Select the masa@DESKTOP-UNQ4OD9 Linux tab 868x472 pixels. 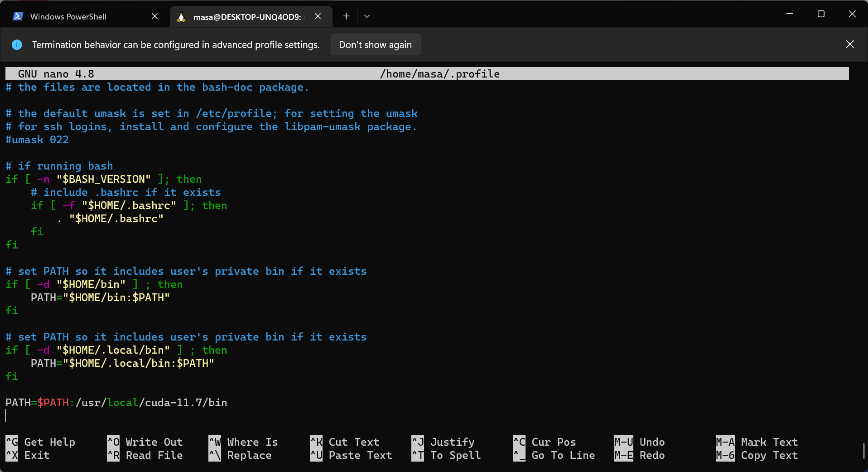(247, 17)
